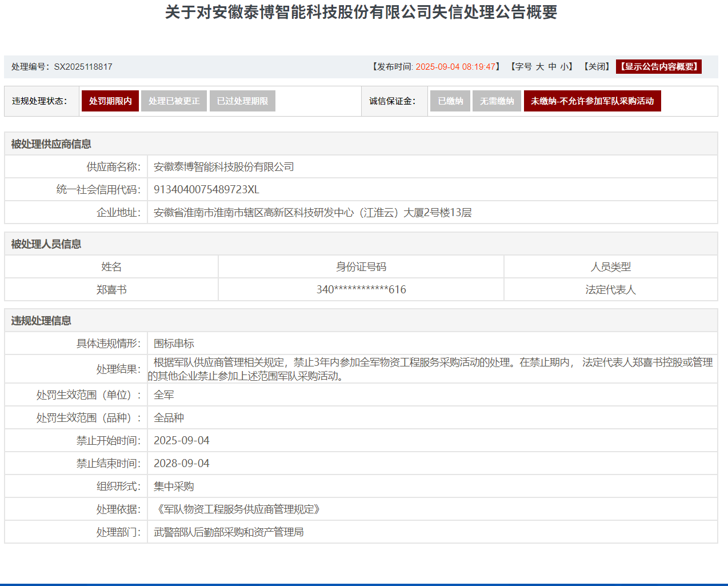Screen dimensions: 728x586
Task: Click the person name 郑喜书 in the table
Action: (x=111, y=290)
